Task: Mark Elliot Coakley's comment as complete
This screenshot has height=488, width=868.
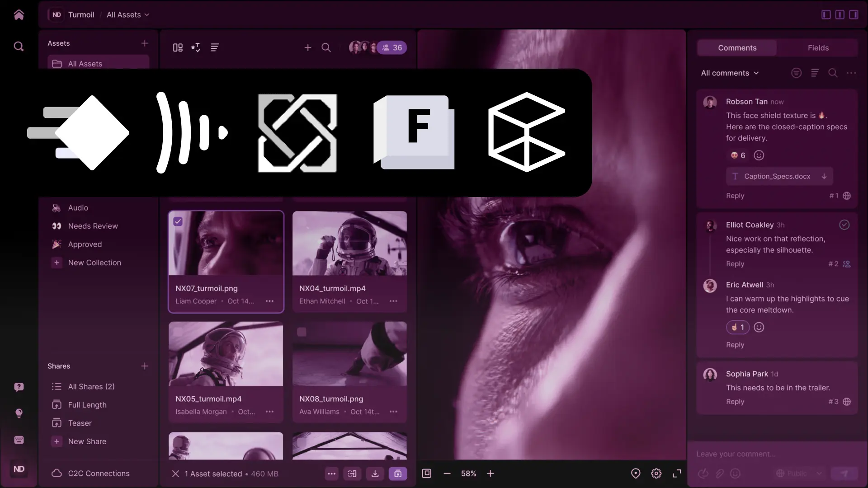Action: [844, 225]
